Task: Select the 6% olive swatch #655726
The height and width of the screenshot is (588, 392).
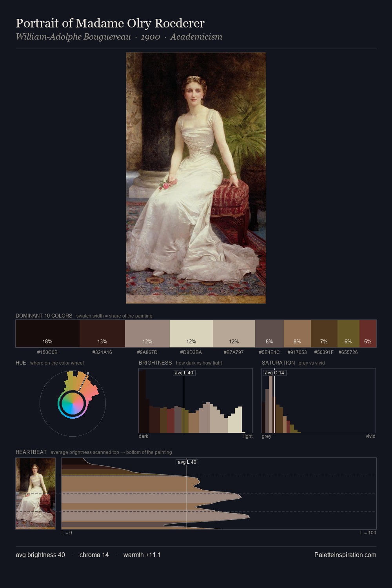Action: click(x=348, y=334)
